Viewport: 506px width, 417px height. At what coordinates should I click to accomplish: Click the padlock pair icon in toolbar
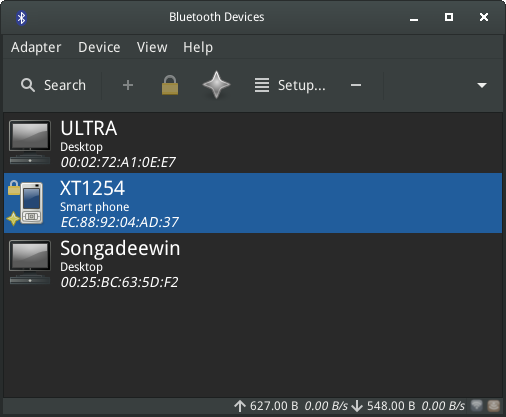[x=170, y=85]
